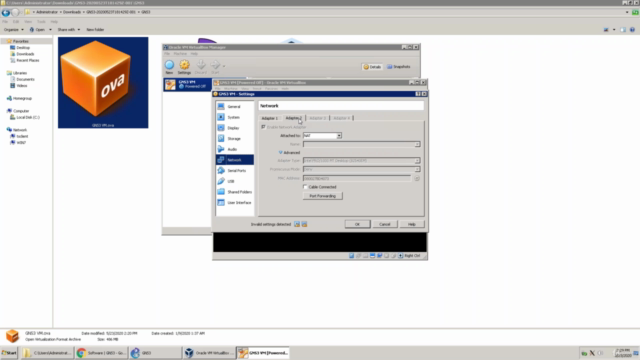This screenshot has width=640, height=360.
Task: Select GNS3 VM entry in VirtualBox Manager list
Action: click(x=188, y=84)
